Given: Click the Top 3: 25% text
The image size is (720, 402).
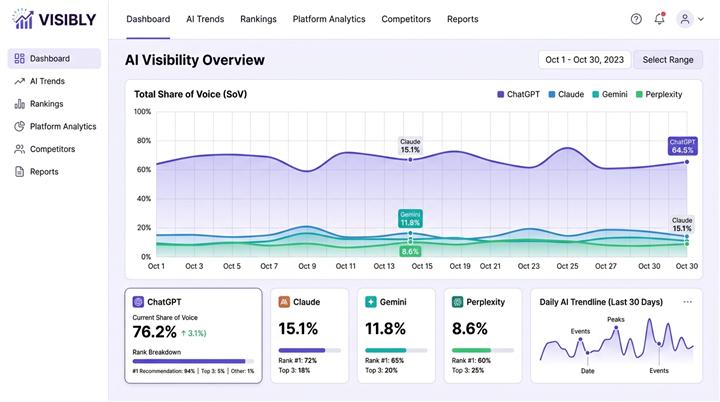Looking at the screenshot, I should pos(467,370).
